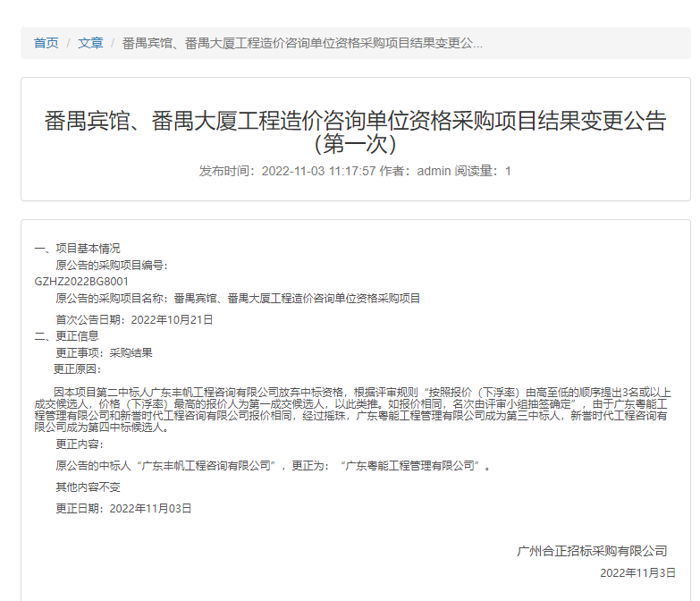This screenshot has width=700, height=601.
Task: Click the 其他内容不变 line
Action: [x=88, y=487]
